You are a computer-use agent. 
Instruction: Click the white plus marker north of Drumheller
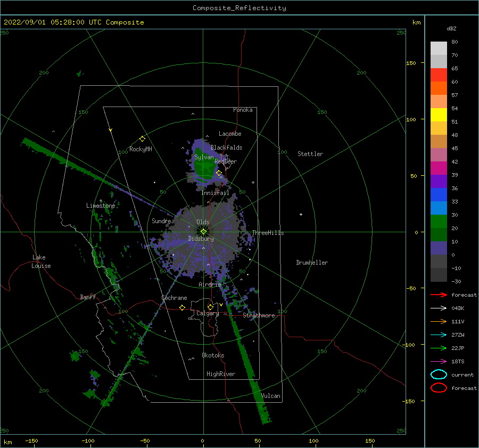coord(301,214)
